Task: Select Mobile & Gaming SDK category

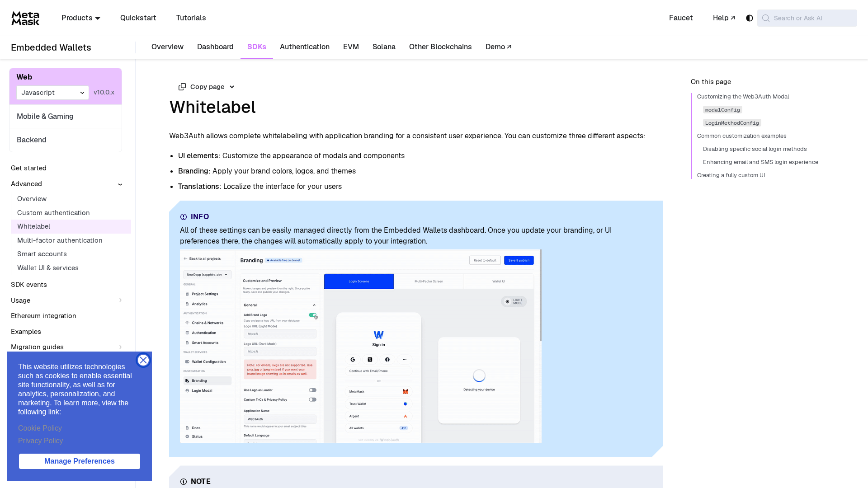Action: (x=66, y=117)
